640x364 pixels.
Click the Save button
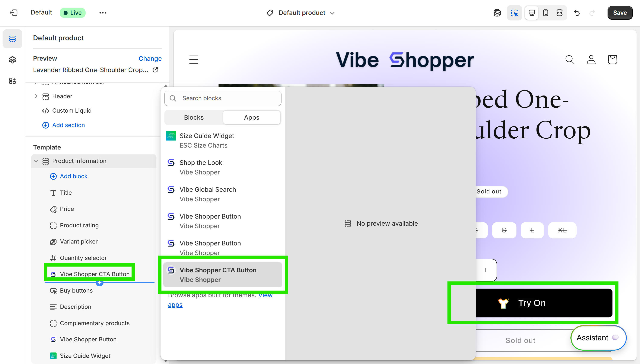pos(620,13)
